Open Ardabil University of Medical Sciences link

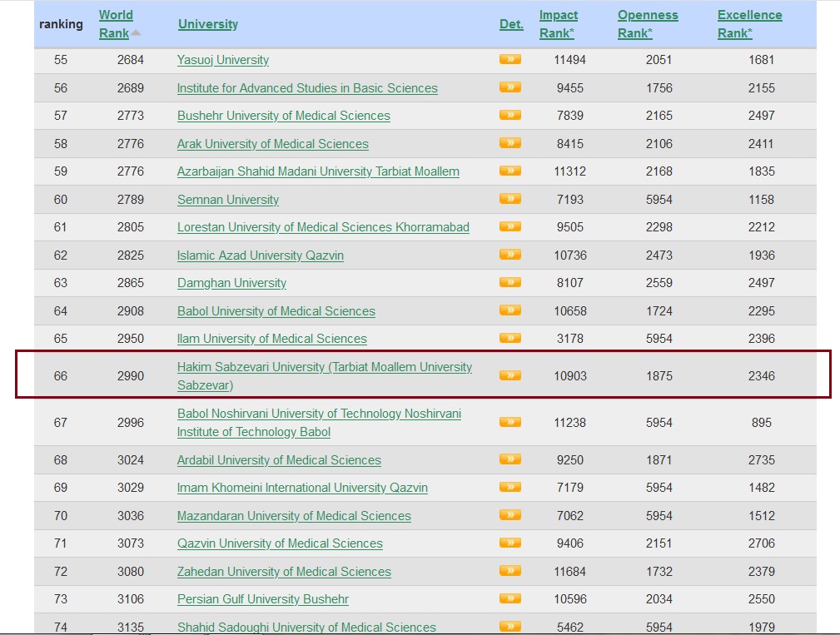coord(279,460)
